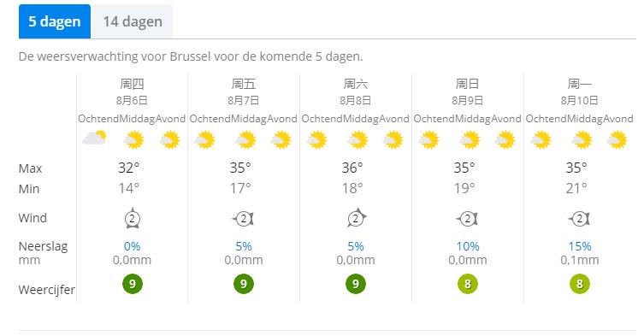Click the 0% precipitation value for 周四

coord(133,246)
